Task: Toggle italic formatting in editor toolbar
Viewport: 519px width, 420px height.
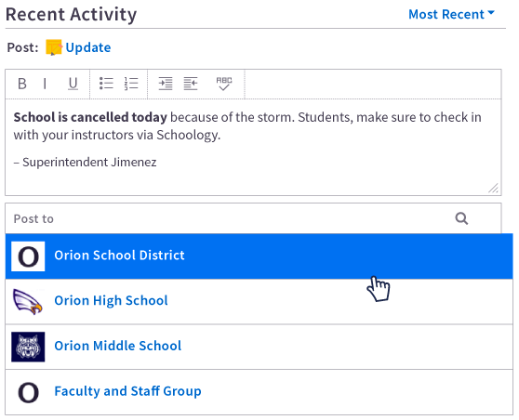Action: coord(45,84)
